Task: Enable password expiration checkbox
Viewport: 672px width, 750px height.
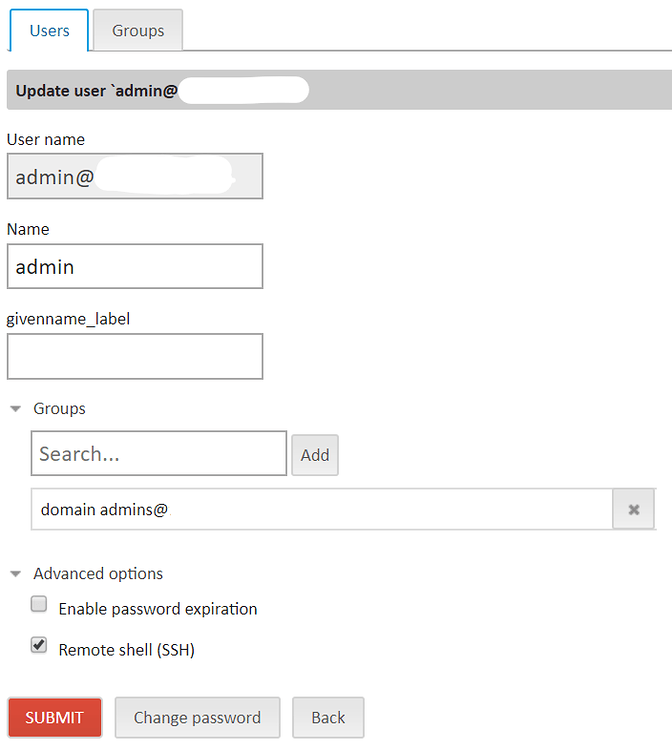Action: click(x=39, y=604)
